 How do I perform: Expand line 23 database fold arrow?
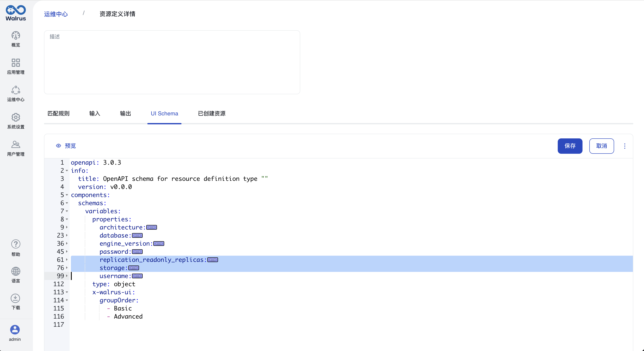point(67,235)
